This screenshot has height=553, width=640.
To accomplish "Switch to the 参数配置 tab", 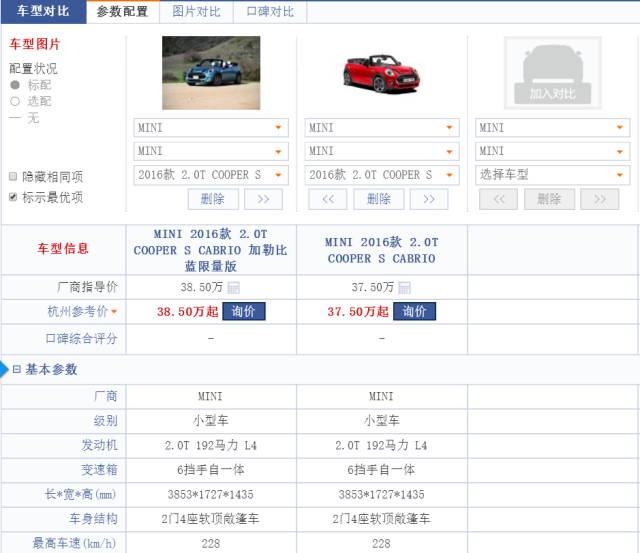I will coord(122,11).
